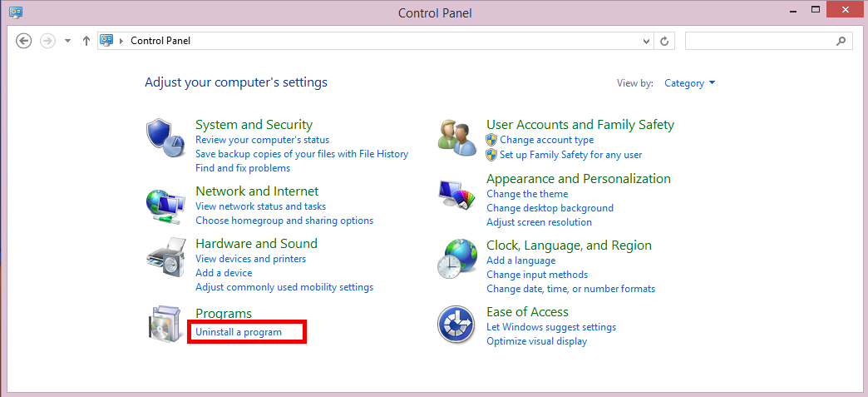Click the Ease of Access icon
868x397 pixels.
coord(456,325)
